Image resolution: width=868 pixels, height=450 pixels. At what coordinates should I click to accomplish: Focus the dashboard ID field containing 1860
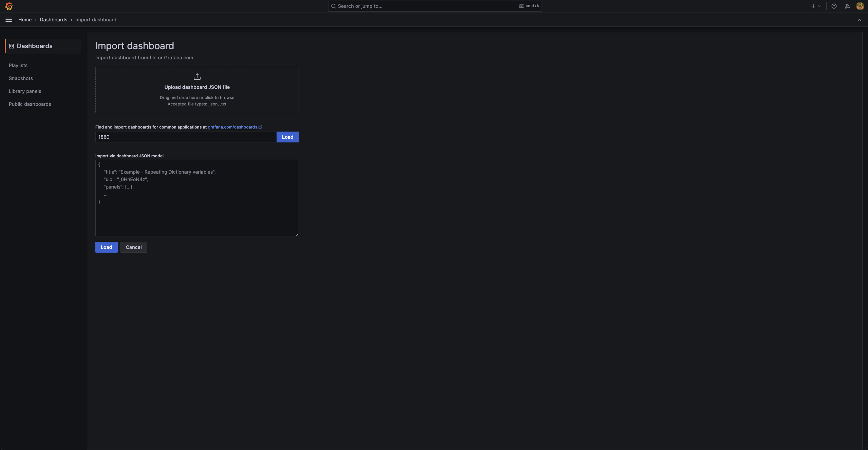click(x=186, y=137)
